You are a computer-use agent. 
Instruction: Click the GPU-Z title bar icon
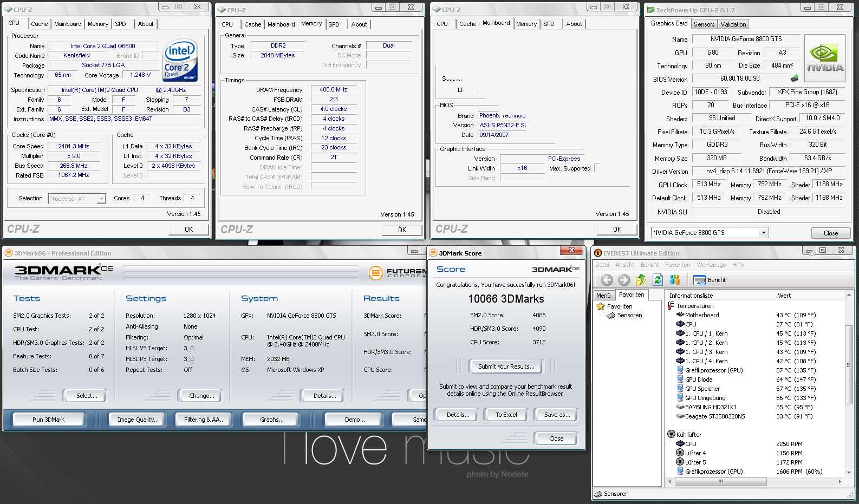[x=650, y=10]
